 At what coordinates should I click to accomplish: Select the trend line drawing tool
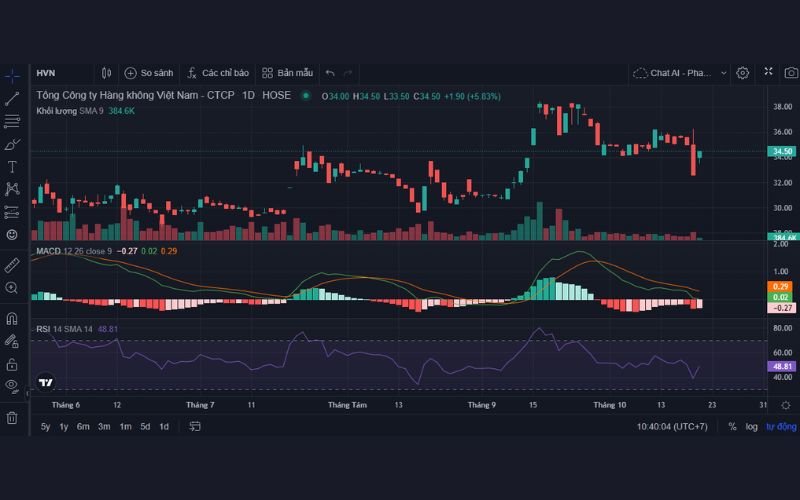[x=12, y=98]
